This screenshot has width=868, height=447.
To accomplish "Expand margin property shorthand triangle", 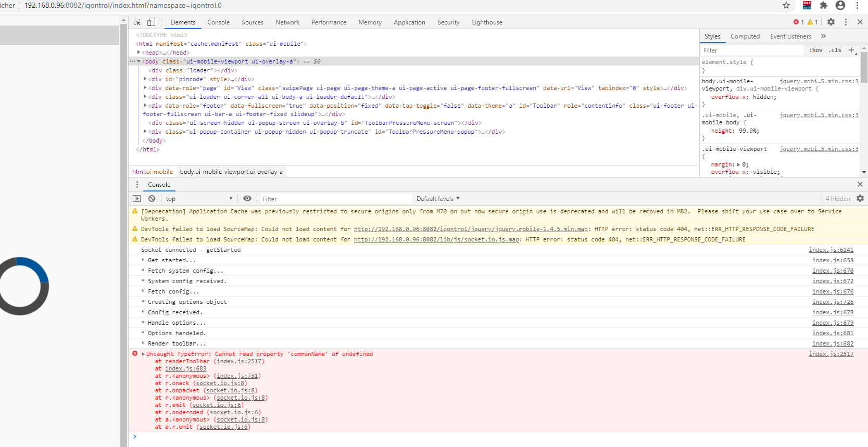I will (x=738, y=164).
